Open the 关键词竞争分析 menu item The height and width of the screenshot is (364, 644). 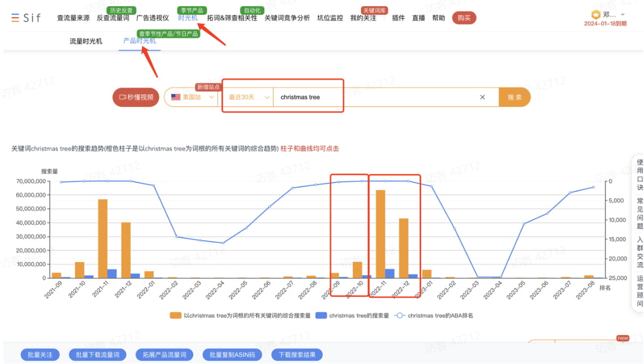(287, 18)
